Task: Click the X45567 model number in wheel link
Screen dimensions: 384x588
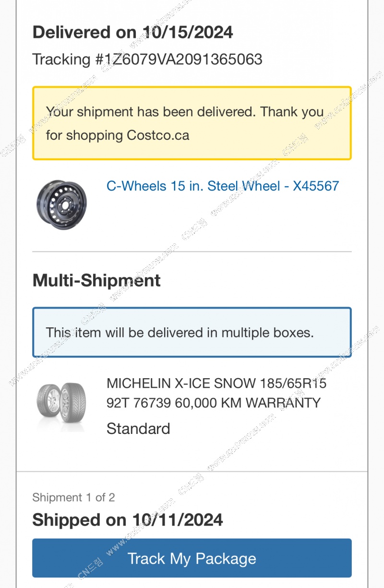Action: click(x=316, y=186)
